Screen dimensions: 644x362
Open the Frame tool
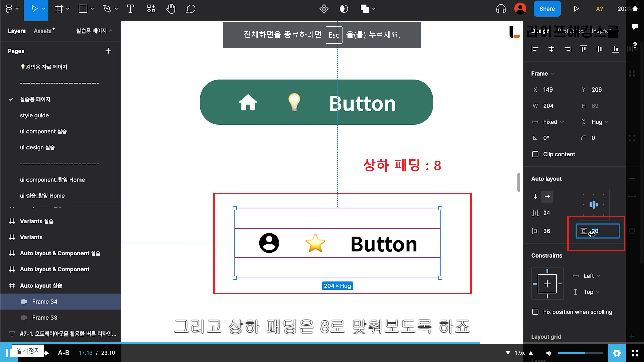(x=59, y=9)
